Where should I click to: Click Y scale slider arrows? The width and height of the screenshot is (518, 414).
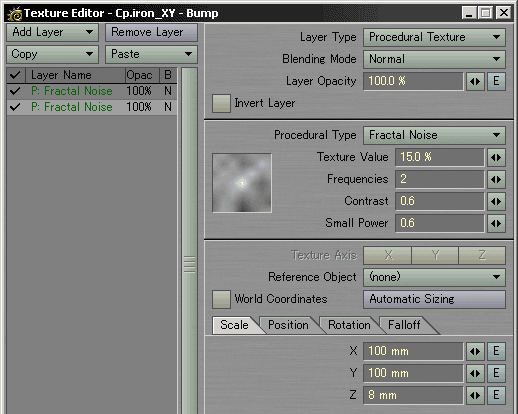point(475,373)
